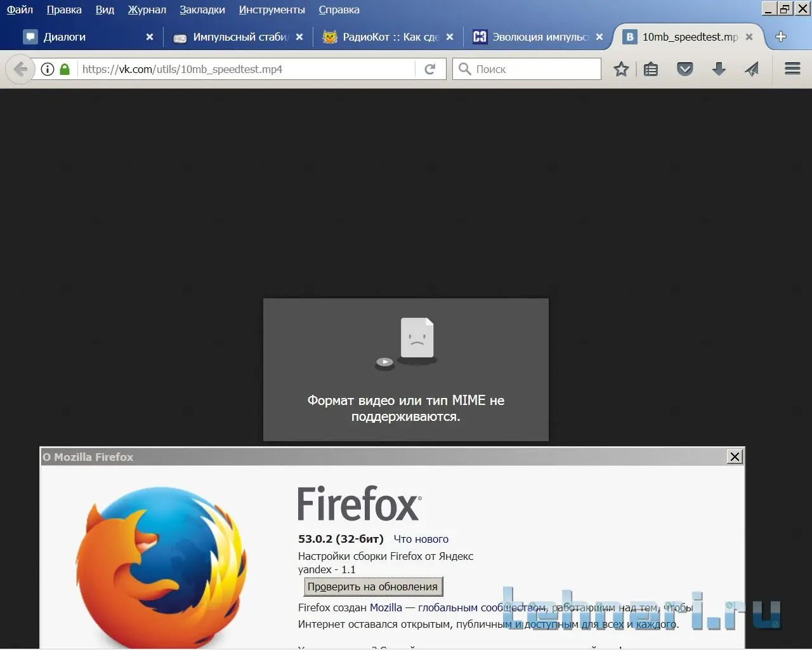Click the paper plane toolbar icon
This screenshot has height=650, width=812.
(752, 69)
